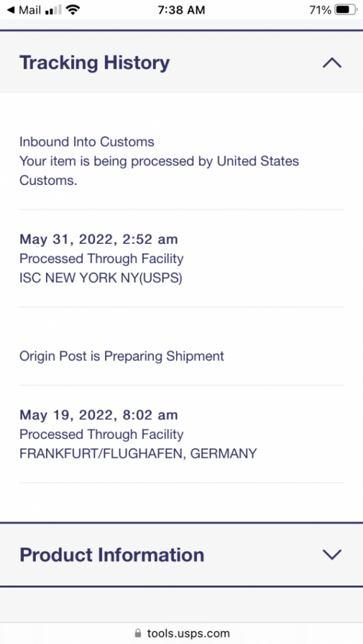Tap the 7:38 AM clock in the status bar
Screen dimensions: 363x644
pyautogui.click(x=181, y=10)
